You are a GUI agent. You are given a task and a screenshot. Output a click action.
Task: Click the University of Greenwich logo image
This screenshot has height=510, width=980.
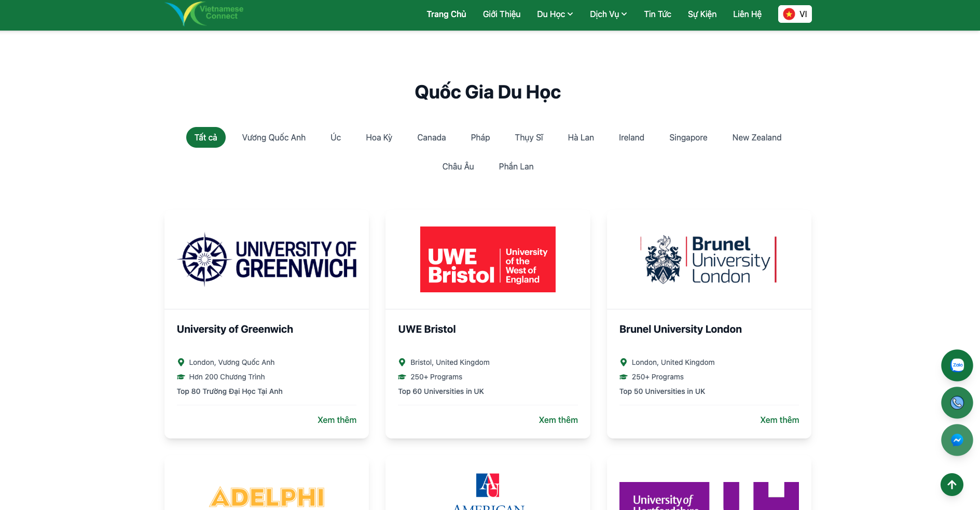point(267,260)
